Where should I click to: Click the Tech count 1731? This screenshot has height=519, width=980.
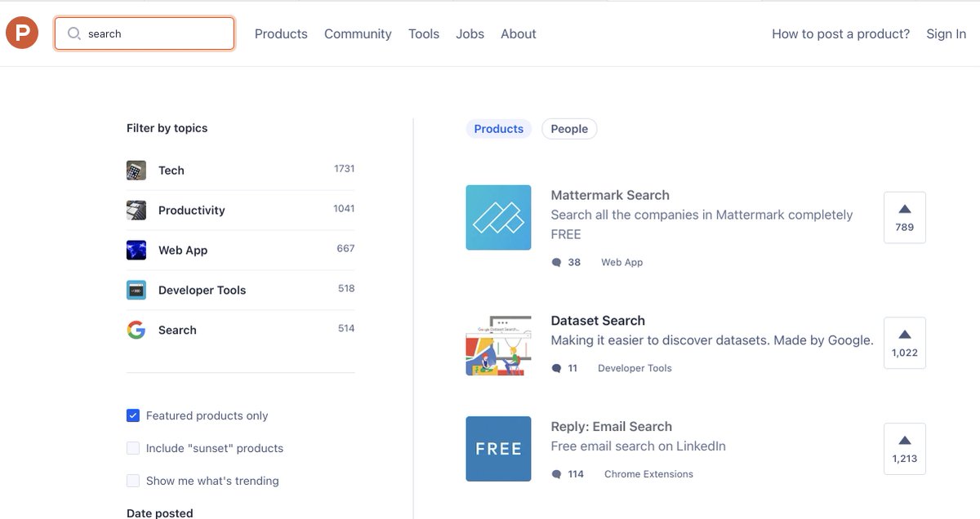[x=344, y=169]
